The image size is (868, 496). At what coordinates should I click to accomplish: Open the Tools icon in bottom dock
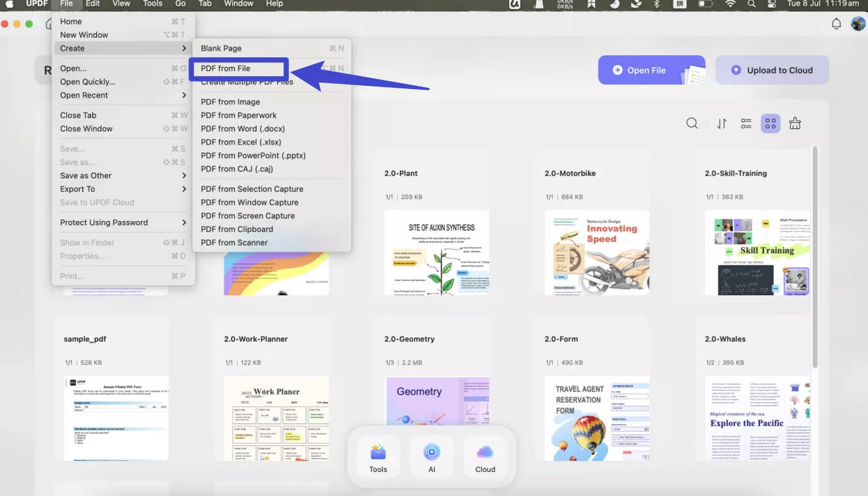click(378, 458)
